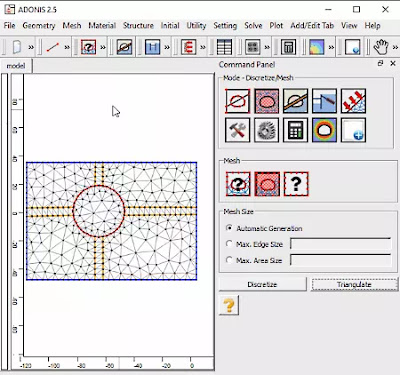The height and width of the screenshot is (375, 400).
Task: Select the draw line toolbar icon
Action: pyautogui.click(x=53, y=47)
